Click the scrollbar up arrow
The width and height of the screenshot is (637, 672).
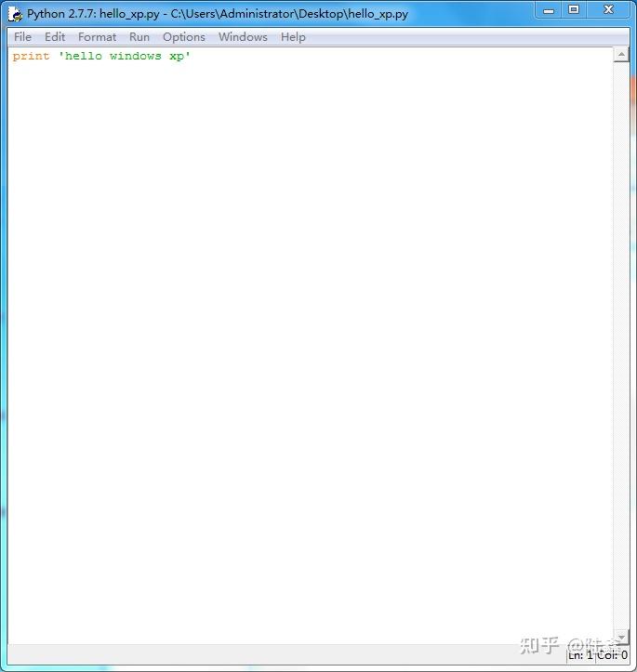[621, 55]
